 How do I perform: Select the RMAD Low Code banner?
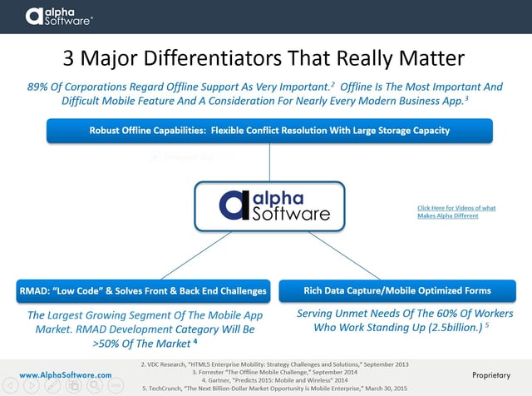pyautogui.click(x=143, y=291)
